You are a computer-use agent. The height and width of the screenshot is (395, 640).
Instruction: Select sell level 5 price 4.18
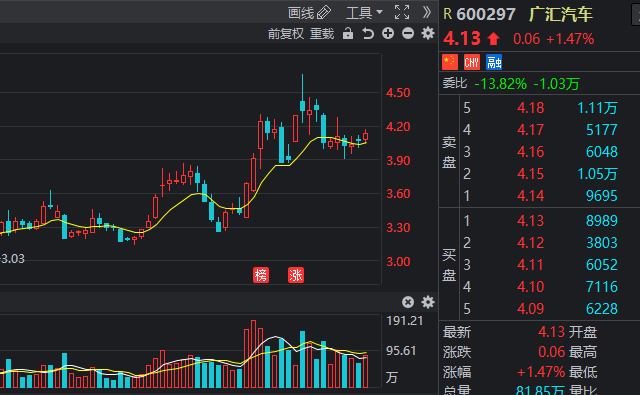531,108
